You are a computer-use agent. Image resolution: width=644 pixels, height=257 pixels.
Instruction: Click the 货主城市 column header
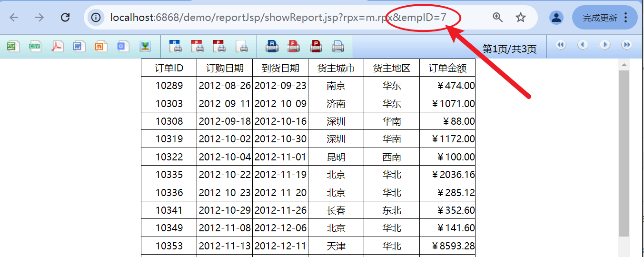tap(336, 68)
